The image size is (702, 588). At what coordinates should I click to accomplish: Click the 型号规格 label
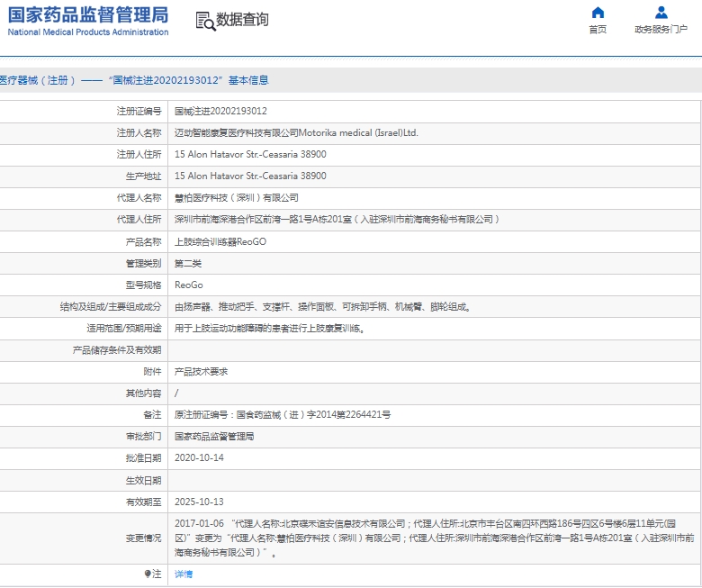(x=143, y=285)
